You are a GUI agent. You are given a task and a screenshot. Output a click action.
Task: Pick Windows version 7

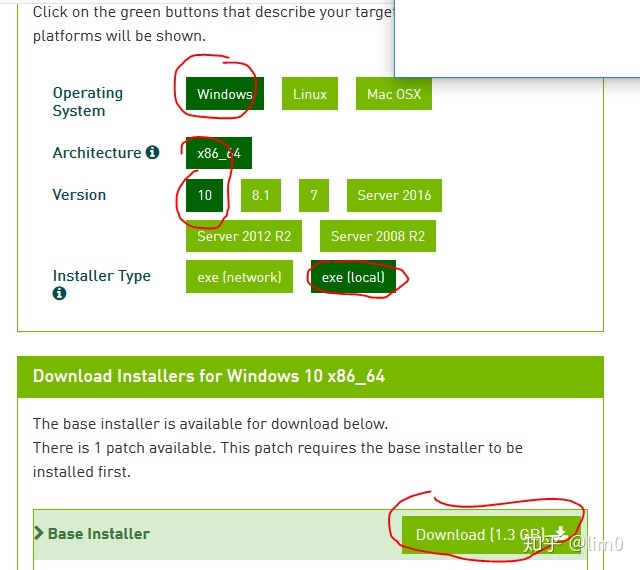(313, 195)
